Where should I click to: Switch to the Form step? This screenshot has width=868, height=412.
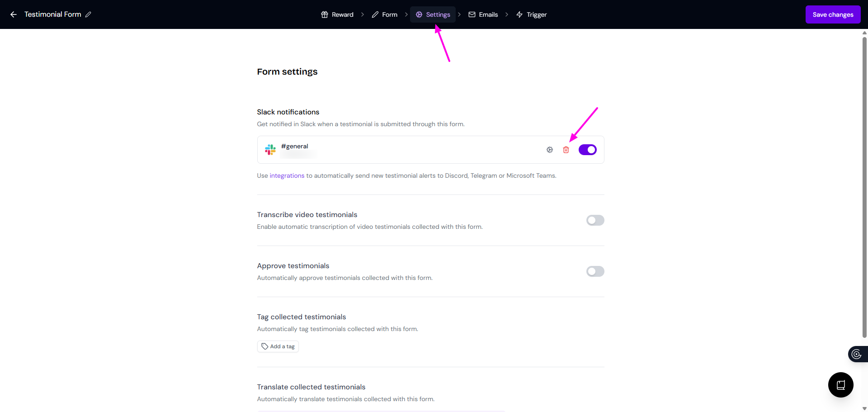click(385, 14)
